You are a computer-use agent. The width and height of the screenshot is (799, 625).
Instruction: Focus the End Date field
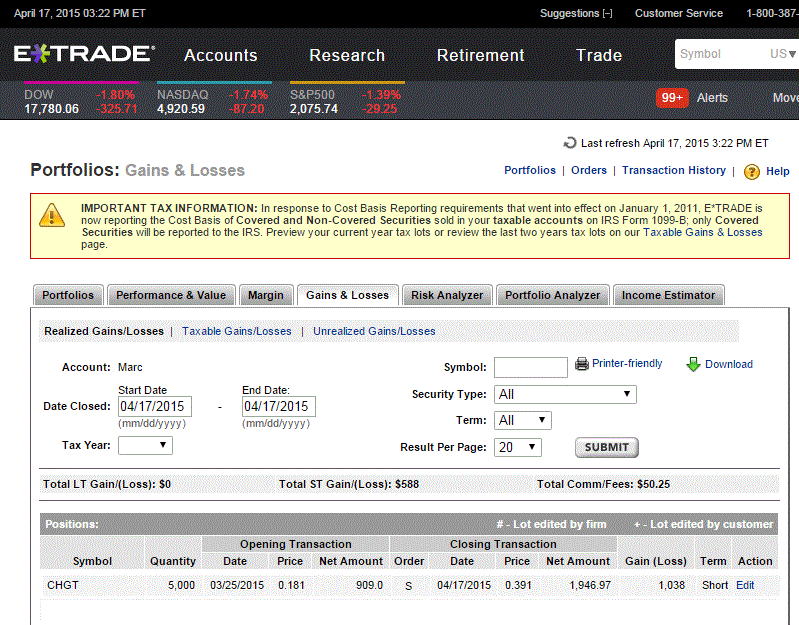pos(279,406)
